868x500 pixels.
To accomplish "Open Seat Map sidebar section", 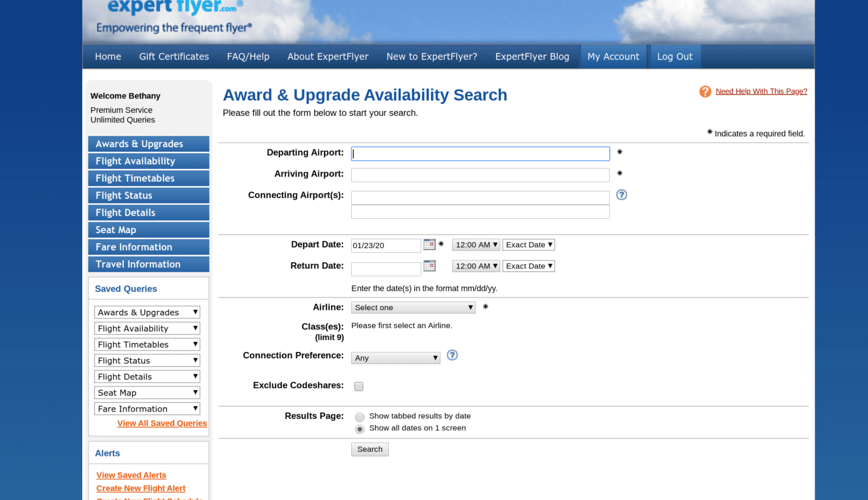I will 149,230.
